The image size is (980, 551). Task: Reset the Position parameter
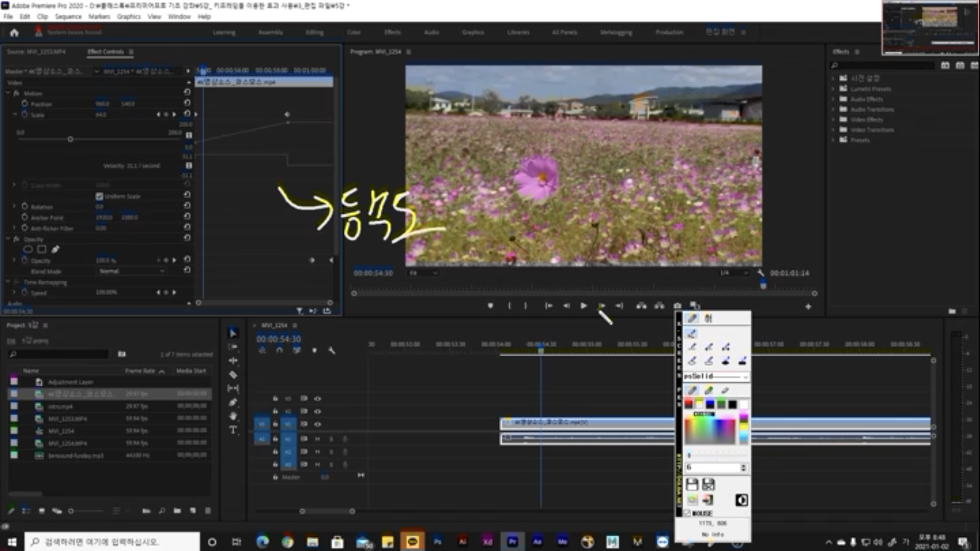coord(187,104)
